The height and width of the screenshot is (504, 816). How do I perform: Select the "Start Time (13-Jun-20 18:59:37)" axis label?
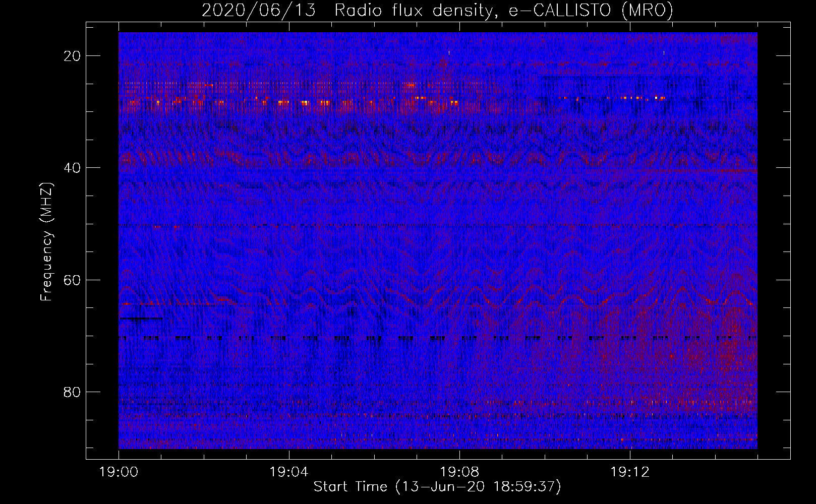[x=437, y=487]
